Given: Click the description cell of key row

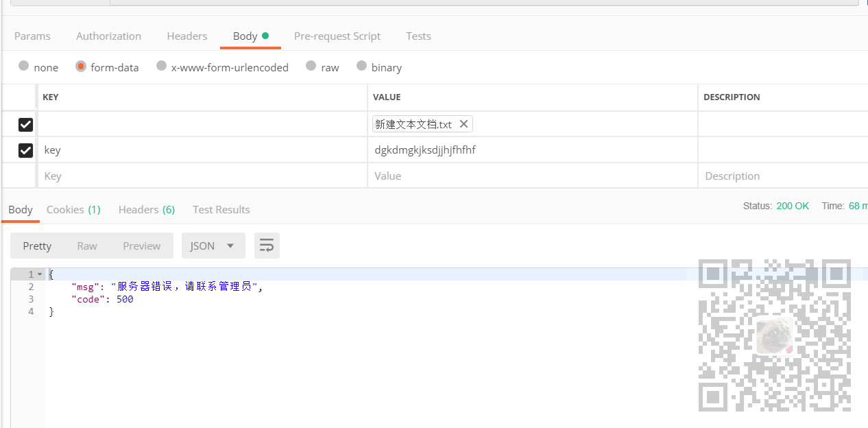Looking at the screenshot, I should coord(783,150).
